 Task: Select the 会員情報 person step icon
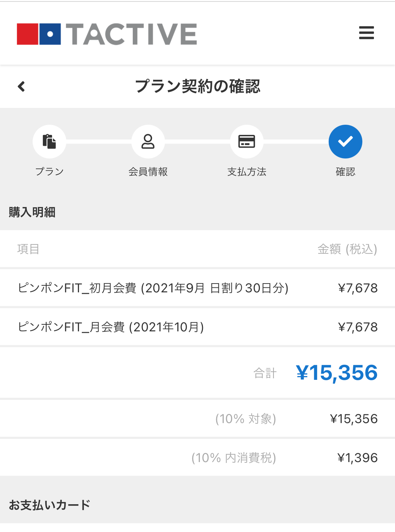coord(148,142)
